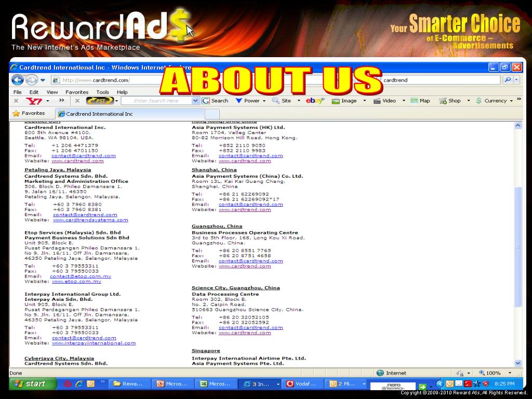Expand hidden system tray icons arrow

tap(440, 384)
